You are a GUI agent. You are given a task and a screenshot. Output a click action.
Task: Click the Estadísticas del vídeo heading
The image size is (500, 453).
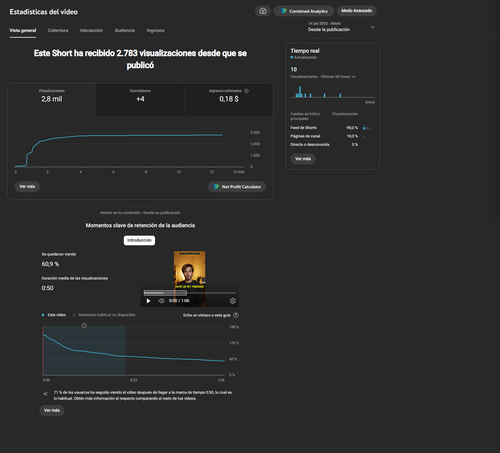click(x=44, y=12)
